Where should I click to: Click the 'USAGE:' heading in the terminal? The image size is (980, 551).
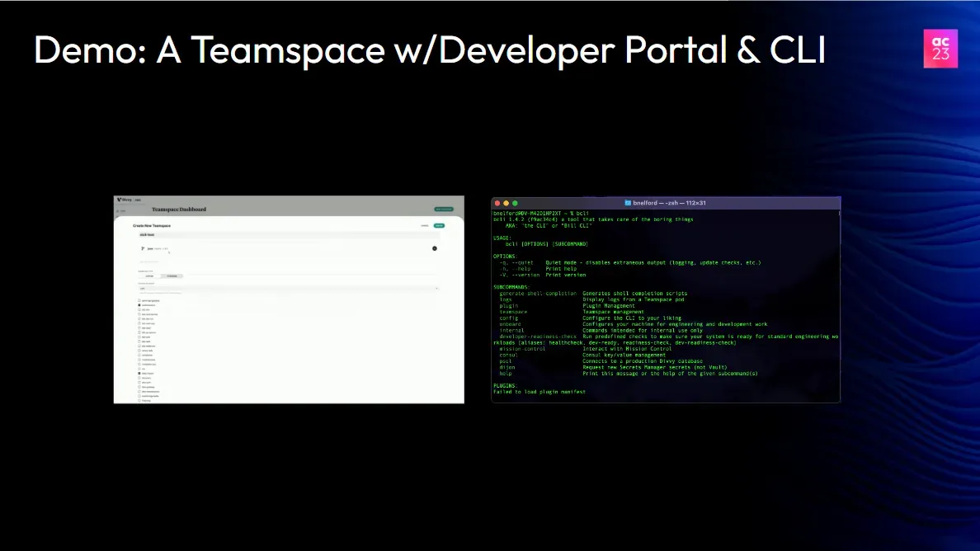[x=502, y=238]
